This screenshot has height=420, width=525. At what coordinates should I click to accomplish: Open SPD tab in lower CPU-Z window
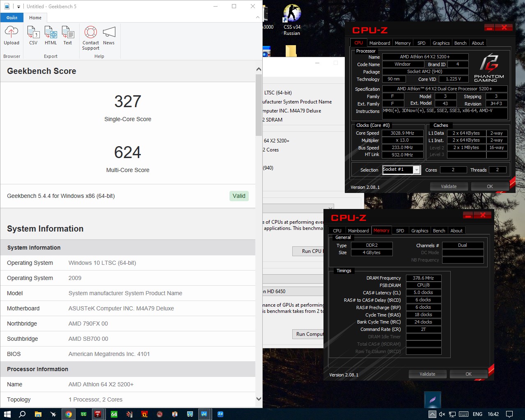coord(400,231)
